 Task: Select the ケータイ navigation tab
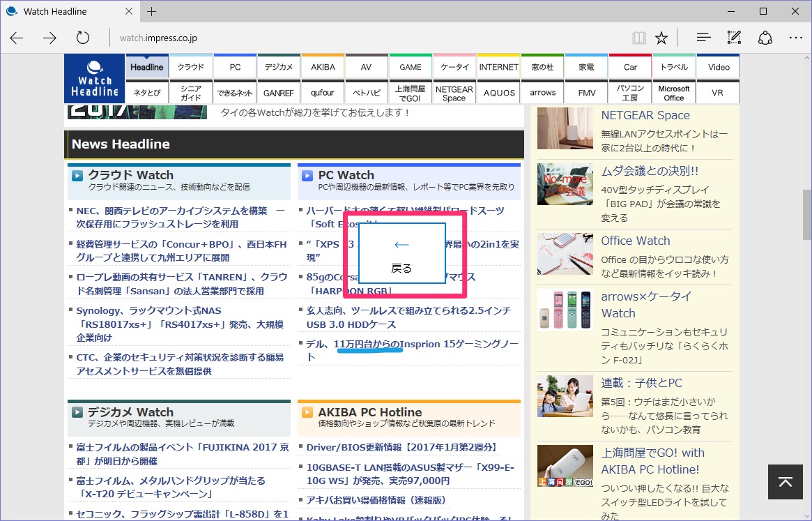[x=454, y=66]
